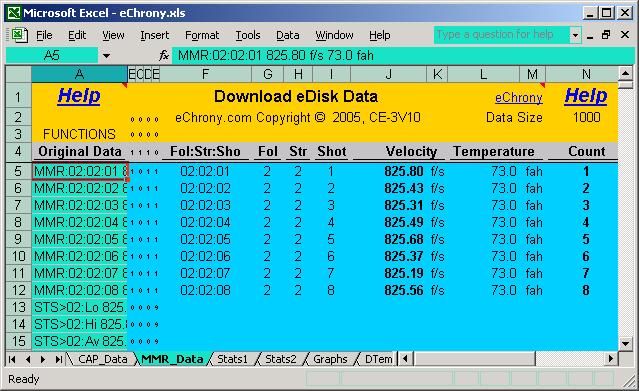Select column F header

(205, 74)
